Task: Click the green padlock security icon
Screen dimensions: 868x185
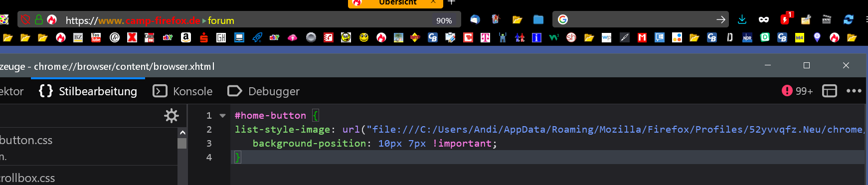Action: pyautogui.click(x=38, y=20)
